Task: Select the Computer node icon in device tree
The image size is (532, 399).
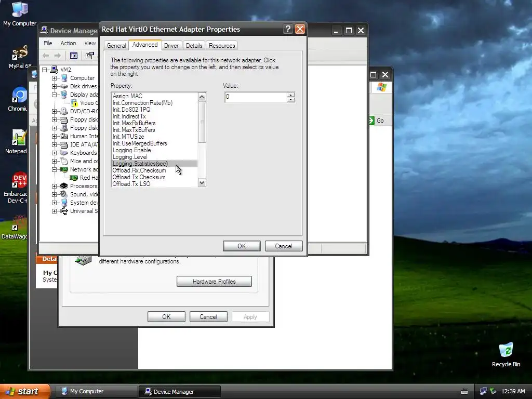Action: pyautogui.click(x=64, y=78)
